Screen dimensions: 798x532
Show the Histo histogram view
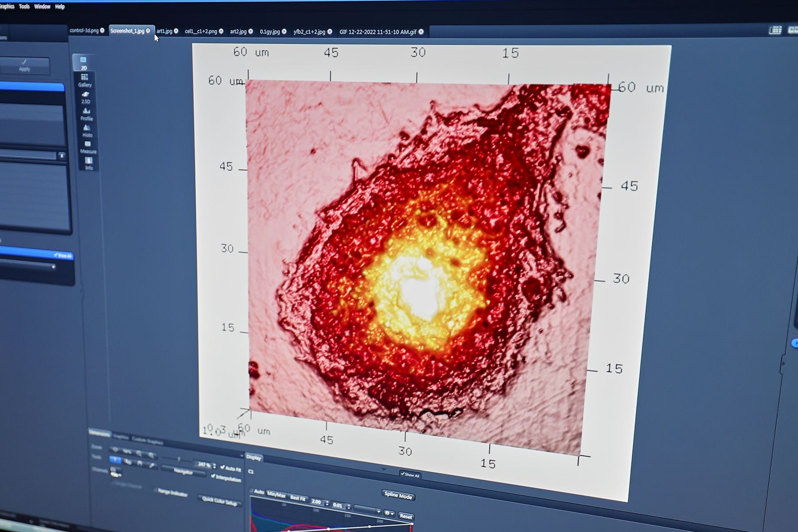click(87, 130)
